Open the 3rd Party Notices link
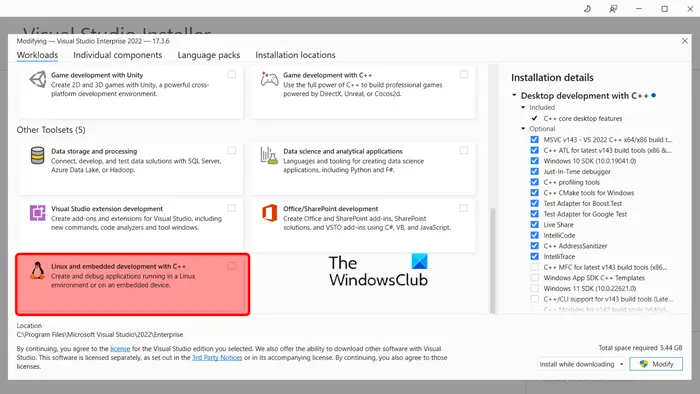The width and height of the screenshot is (700, 394). click(217, 358)
